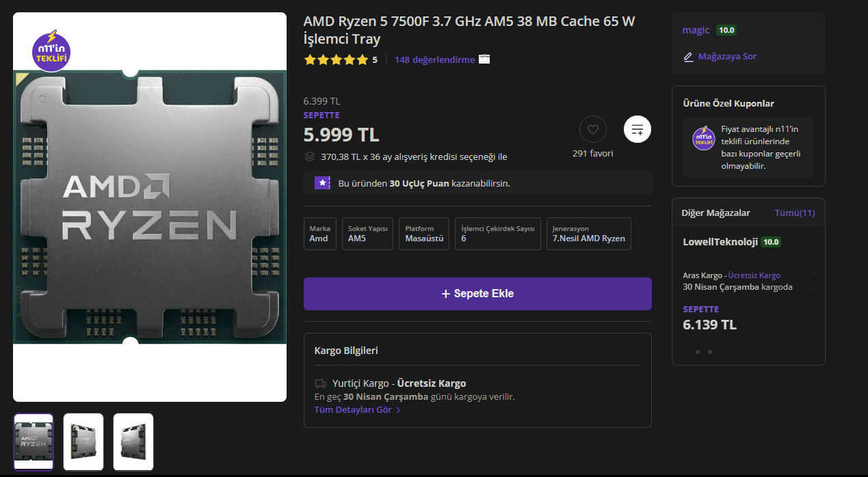The height and width of the screenshot is (477, 868).
Task: Select the third product thumbnail
Action: (x=133, y=441)
